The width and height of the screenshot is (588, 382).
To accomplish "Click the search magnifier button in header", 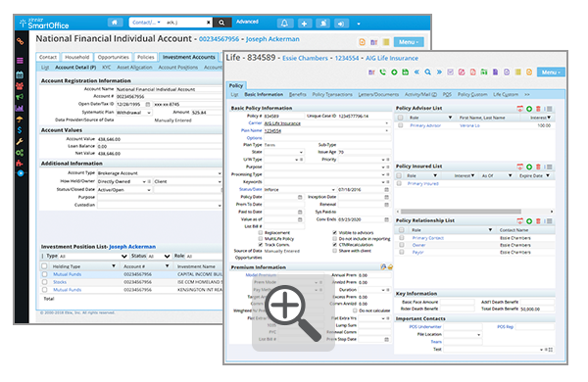I will (221, 23).
